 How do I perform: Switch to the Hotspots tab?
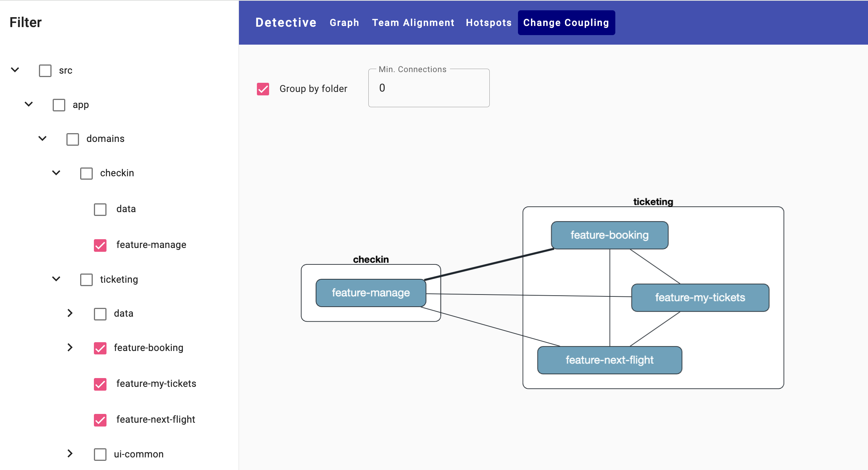pyautogui.click(x=488, y=23)
